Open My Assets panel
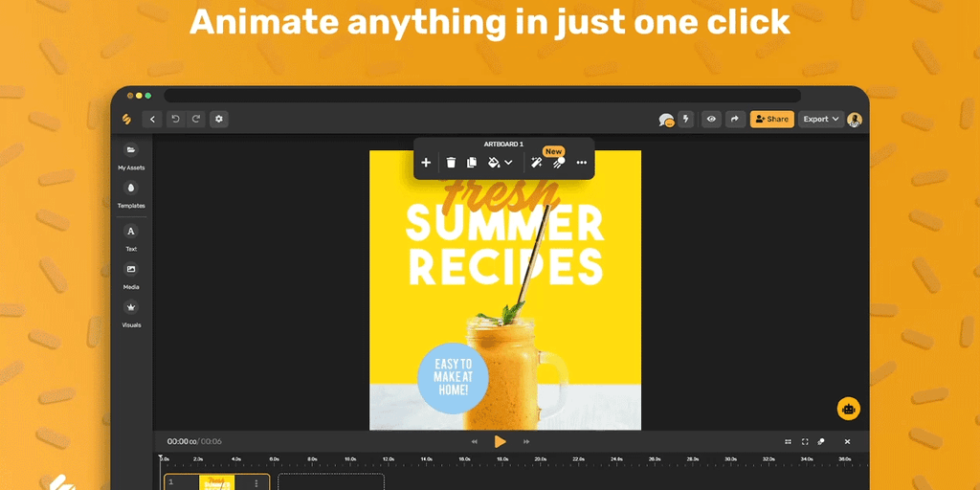Screen dimensions: 980x490 coord(130,156)
